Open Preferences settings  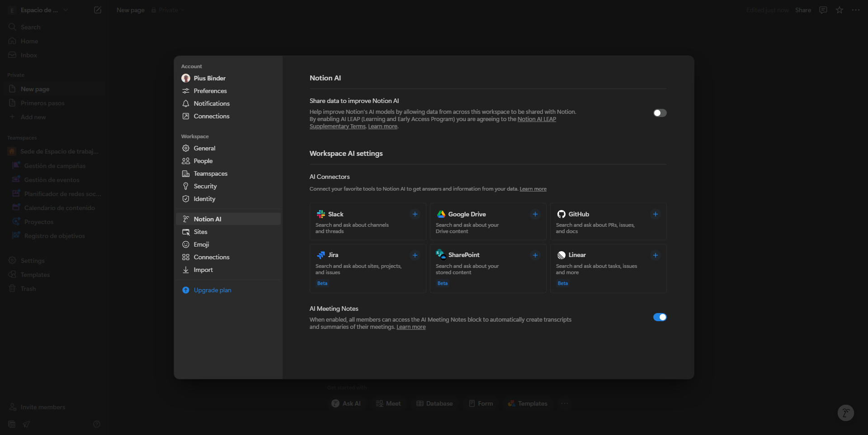point(228,91)
